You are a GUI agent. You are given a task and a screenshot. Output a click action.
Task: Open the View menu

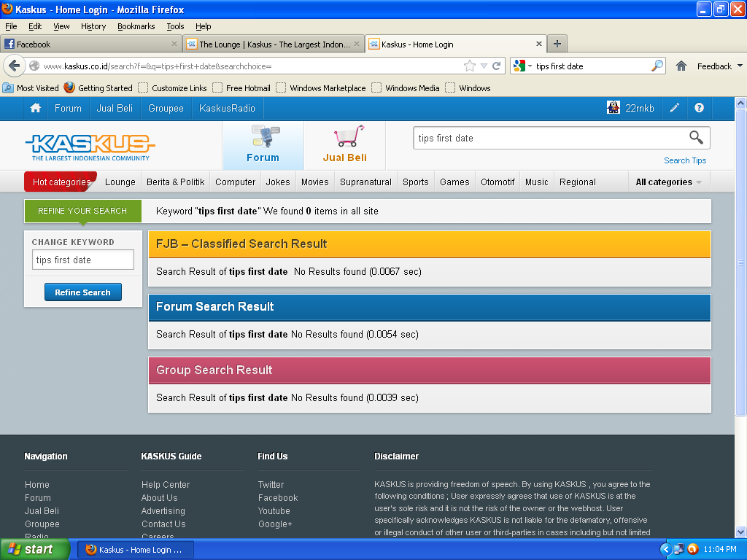(61, 26)
